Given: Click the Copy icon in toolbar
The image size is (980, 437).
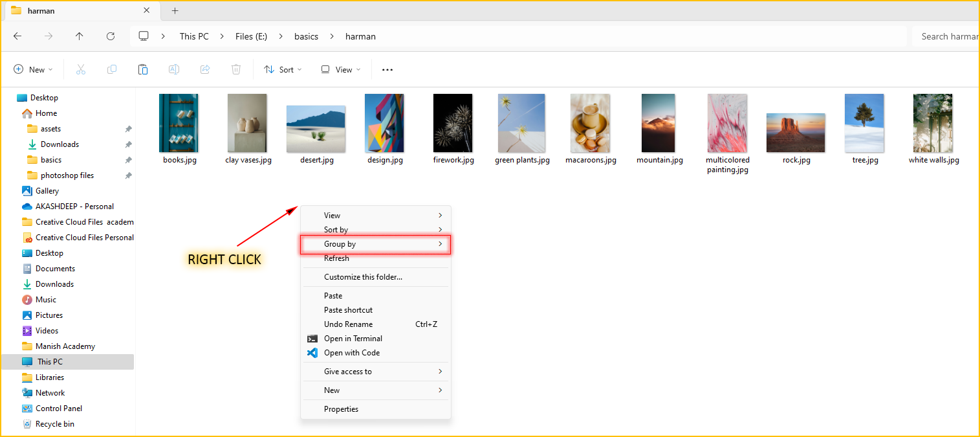Looking at the screenshot, I should point(112,70).
